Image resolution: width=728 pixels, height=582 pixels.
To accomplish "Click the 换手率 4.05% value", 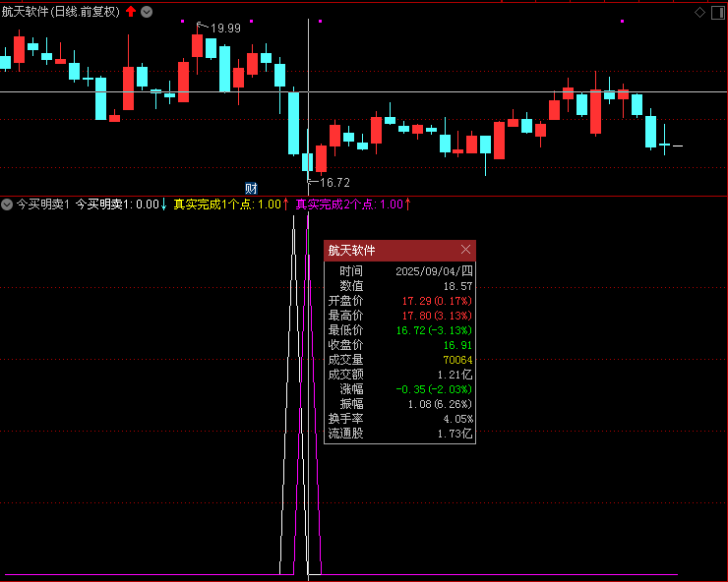I will pyautogui.click(x=457, y=419).
